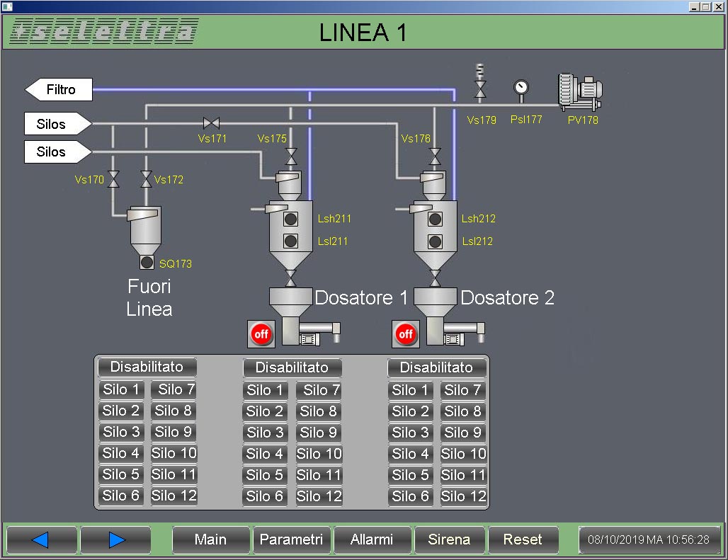Click the Vs170 valve symbol
This screenshot has height=560, width=728.
pos(113,179)
